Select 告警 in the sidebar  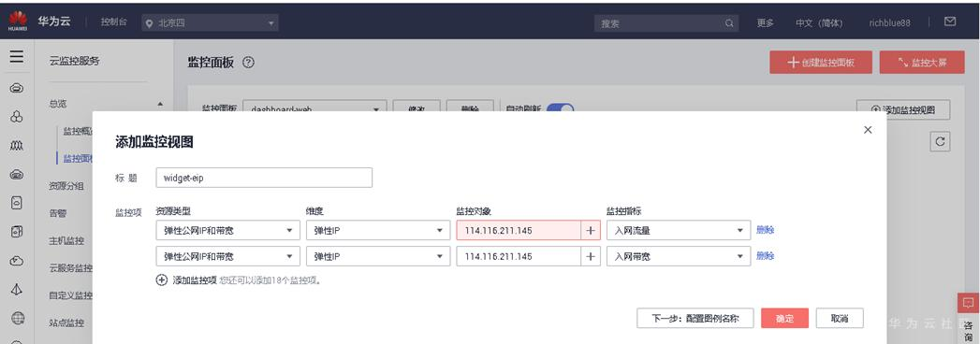(57, 213)
